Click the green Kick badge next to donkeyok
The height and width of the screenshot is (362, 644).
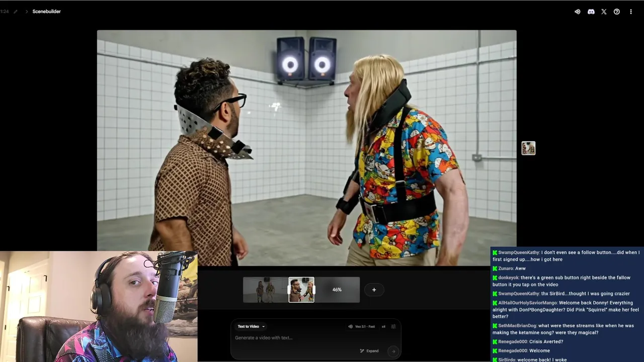click(495, 278)
